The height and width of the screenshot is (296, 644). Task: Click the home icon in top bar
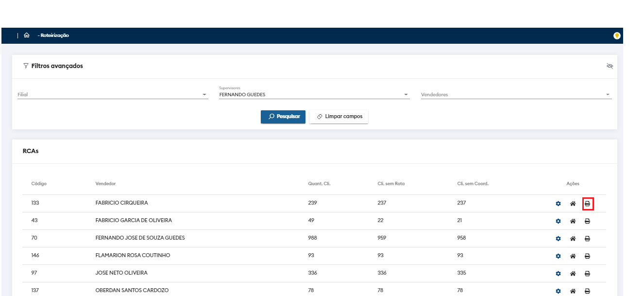tap(27, 35)
